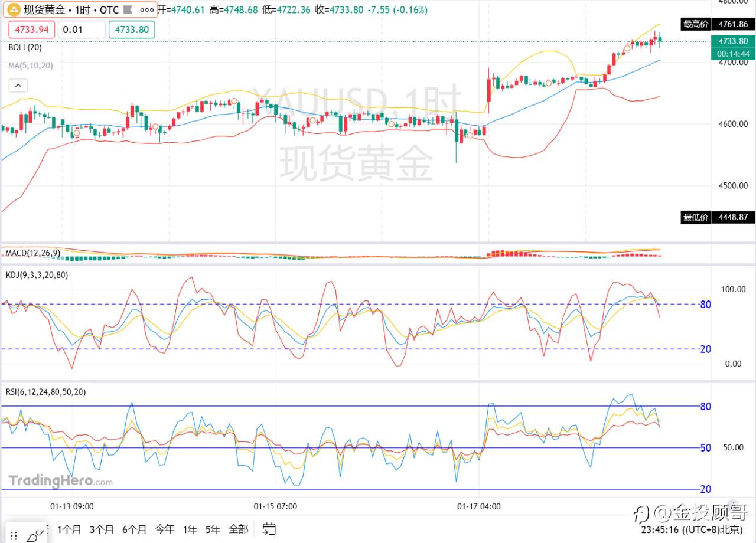Image resolution: width=756 pixels, height=543 pixels.
Task: Click the 最低价 lowest price label
Action: pyautogui.click(x=695, y=217)
